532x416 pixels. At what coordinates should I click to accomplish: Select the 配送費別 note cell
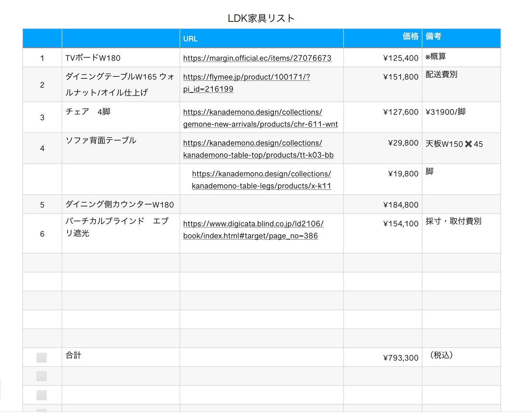coord(461,85)
